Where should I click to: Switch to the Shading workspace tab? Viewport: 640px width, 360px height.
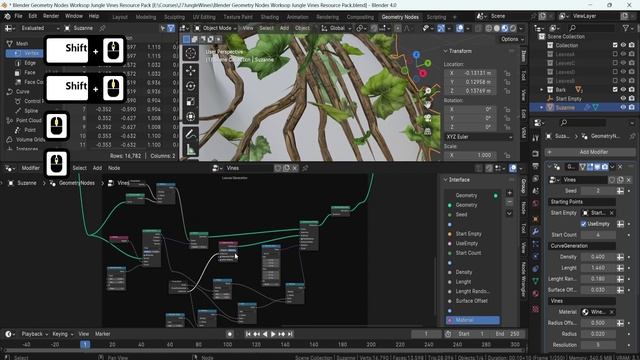269,17
